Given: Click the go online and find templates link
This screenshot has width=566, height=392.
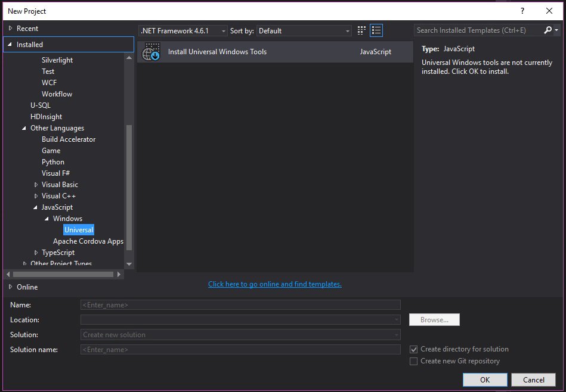Looking at the screenshot, I should [x=275, y=284].
